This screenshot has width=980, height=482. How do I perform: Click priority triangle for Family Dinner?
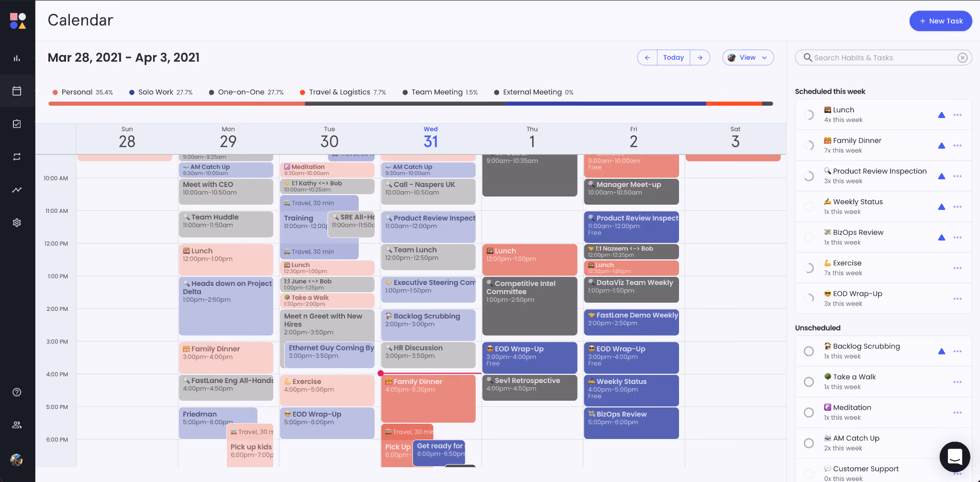[941, 145]
